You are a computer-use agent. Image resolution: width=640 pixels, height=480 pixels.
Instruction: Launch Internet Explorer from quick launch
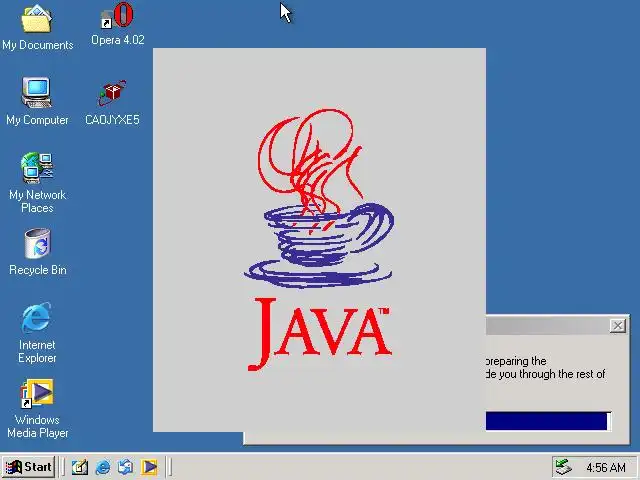pyautogui.click(x=102, y=467)
